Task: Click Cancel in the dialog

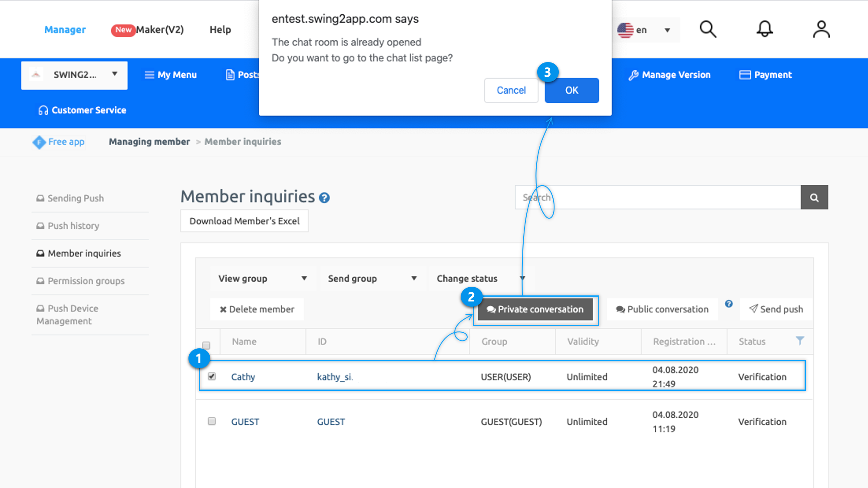Action: pyautogui.click(x=511, y=90)
